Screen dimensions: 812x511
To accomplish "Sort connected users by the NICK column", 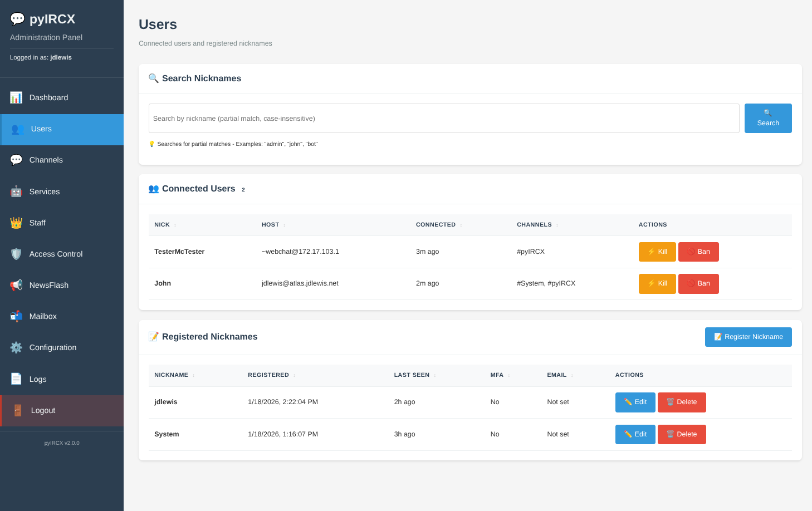I will tap(161, 224).
